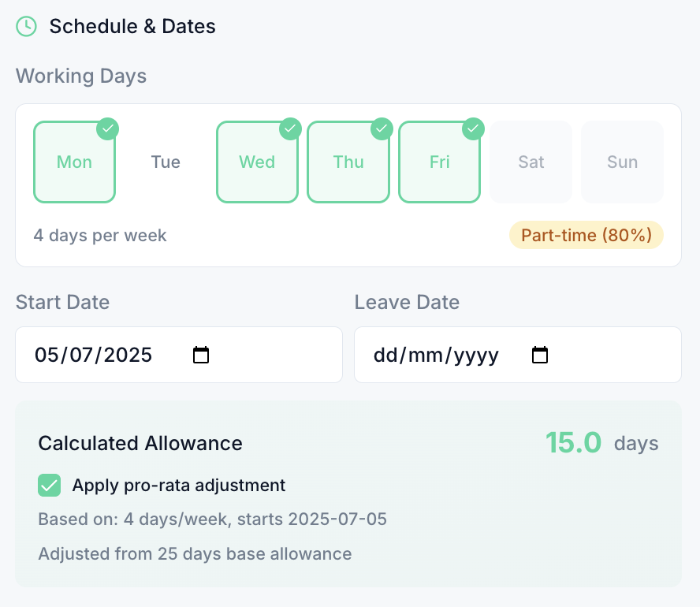Image resolution: width=700 pixels, height=607 pixels.
Task: Uncheck Apply pro-rata adjustment checkbox
Action: [50, 486]
